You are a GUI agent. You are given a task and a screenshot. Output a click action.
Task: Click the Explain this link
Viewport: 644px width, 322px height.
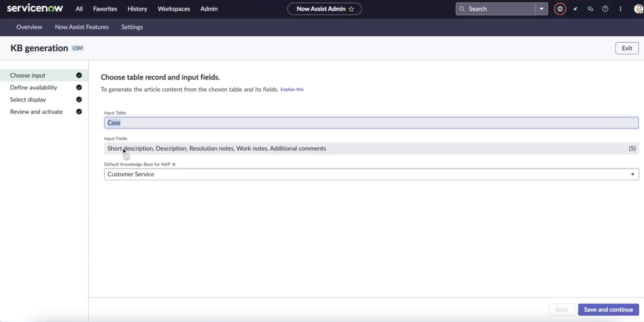[x=292, y=89]
